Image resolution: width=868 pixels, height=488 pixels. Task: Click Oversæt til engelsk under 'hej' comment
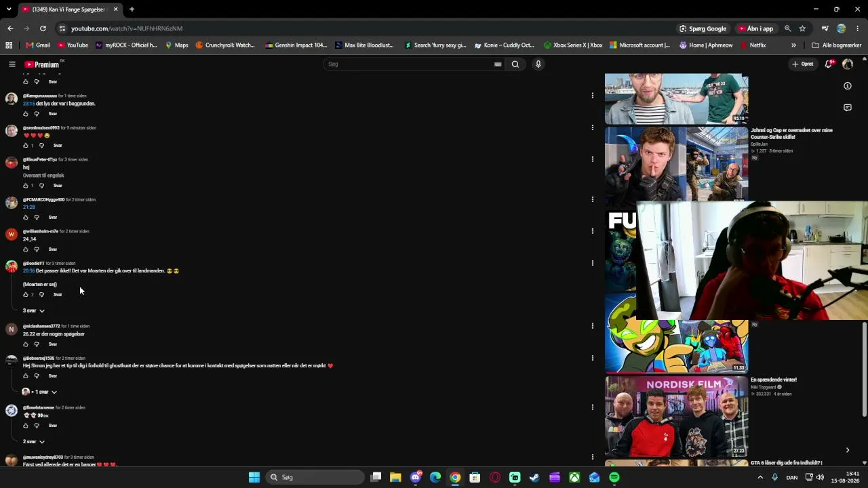pos(43,176)
